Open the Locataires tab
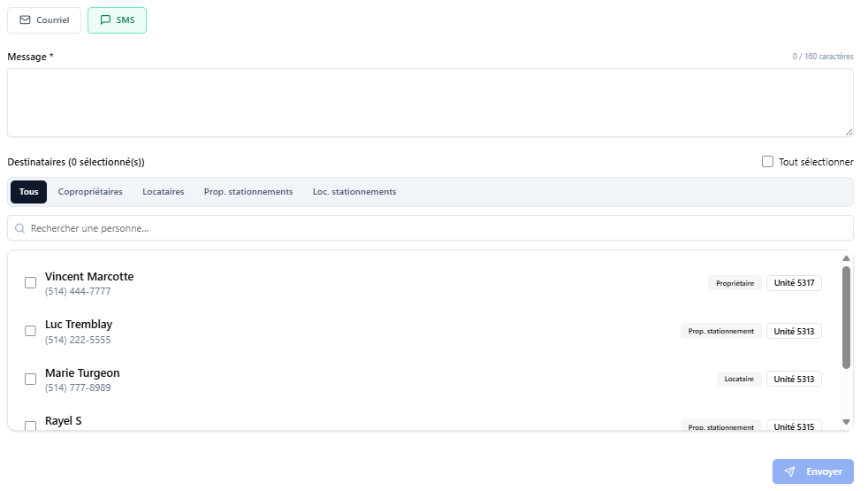 click(x=164, y=192)
